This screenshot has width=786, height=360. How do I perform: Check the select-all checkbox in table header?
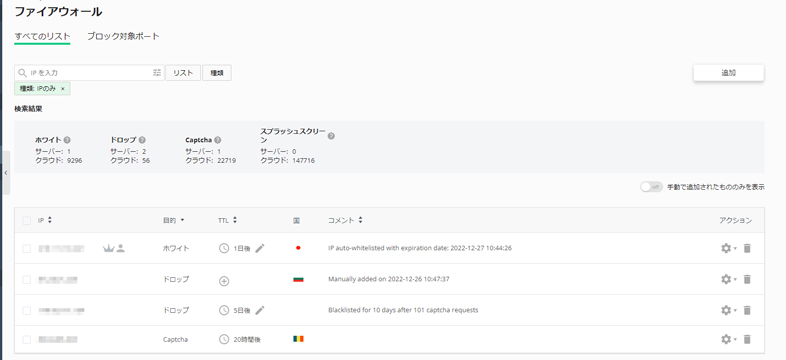click(27, 220)
